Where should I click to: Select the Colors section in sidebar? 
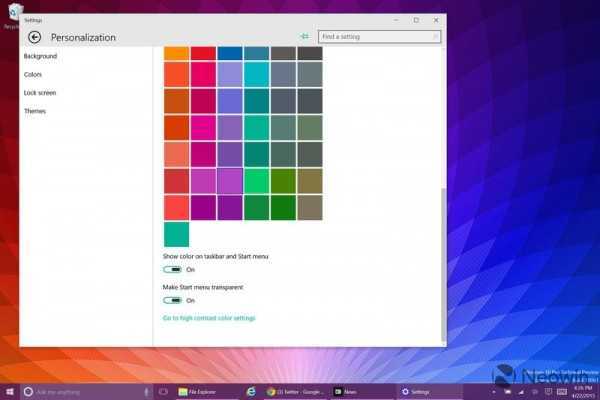point(33,75)
